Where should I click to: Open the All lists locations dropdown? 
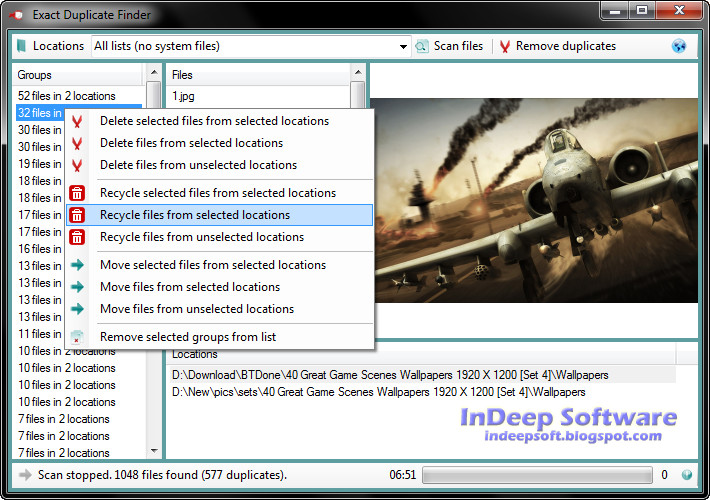point(403,46)
